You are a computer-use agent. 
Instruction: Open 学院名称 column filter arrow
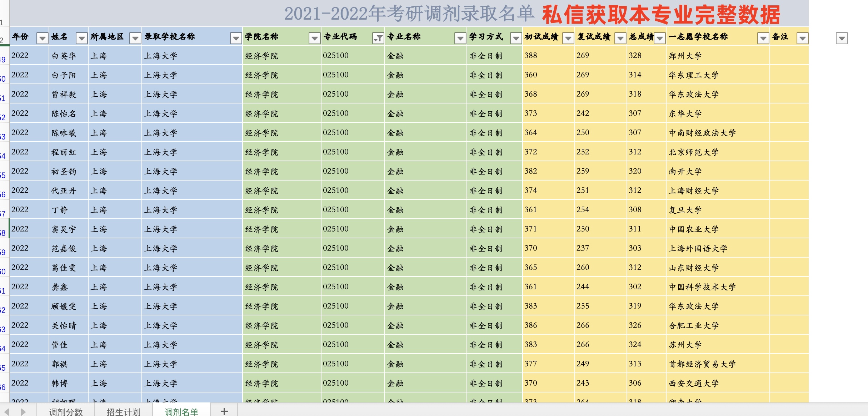pyautogui.click(x=314, y=38)
